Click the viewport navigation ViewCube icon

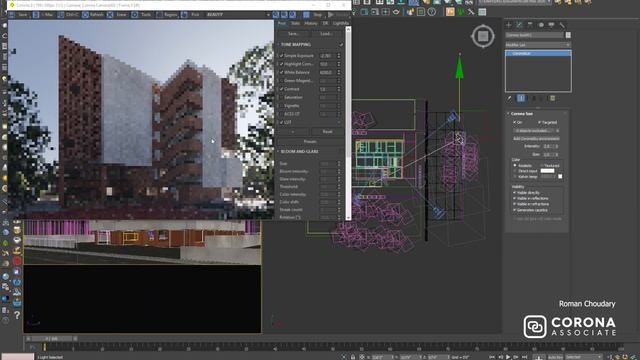[483, 36]
